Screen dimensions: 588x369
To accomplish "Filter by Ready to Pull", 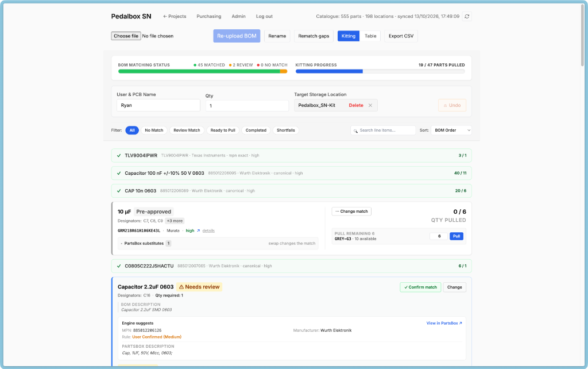I will (x=223, y=130).
